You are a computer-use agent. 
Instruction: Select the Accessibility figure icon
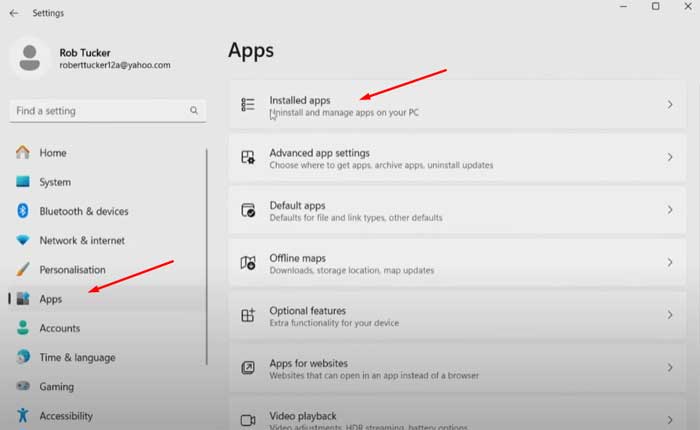[x=23, y=415]
